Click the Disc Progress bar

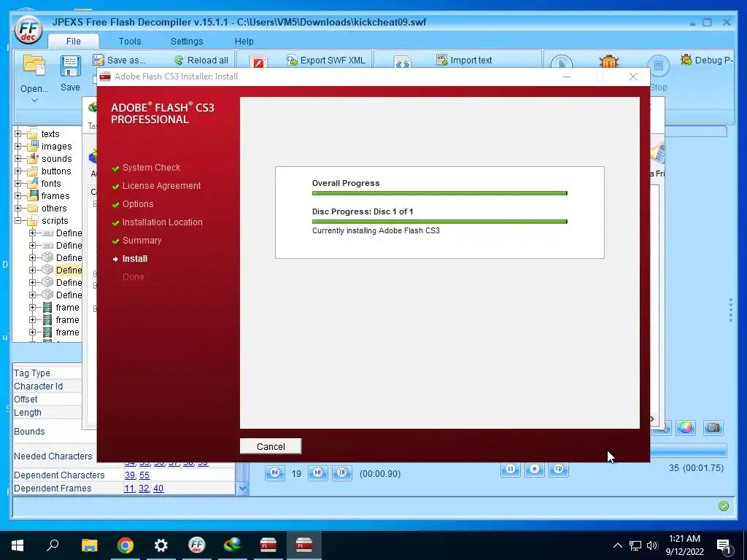(440, 222)
